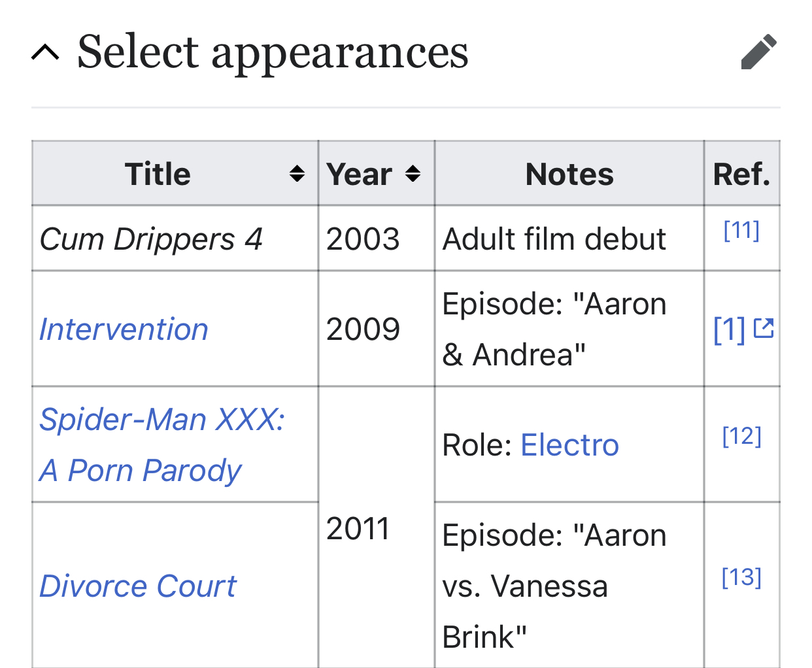
Task: Open the Intervention article link
Action: click(124, 329)
